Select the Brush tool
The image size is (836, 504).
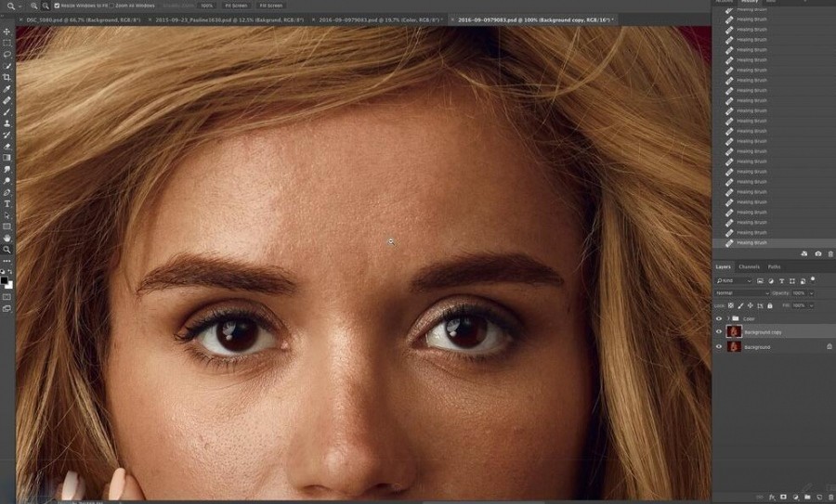tap(7, 112)
